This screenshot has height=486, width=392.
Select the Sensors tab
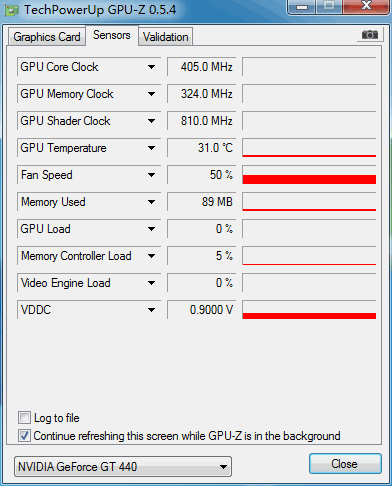(x=112, y=35)
